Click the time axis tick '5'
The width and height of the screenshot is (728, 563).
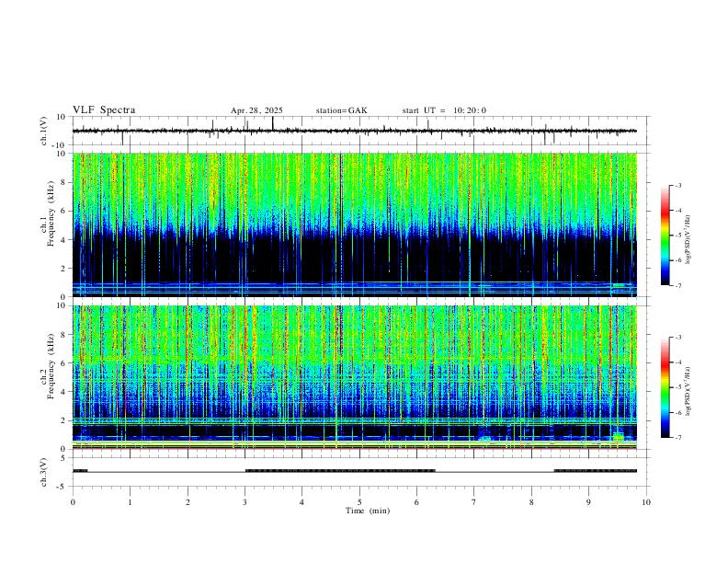359,502
